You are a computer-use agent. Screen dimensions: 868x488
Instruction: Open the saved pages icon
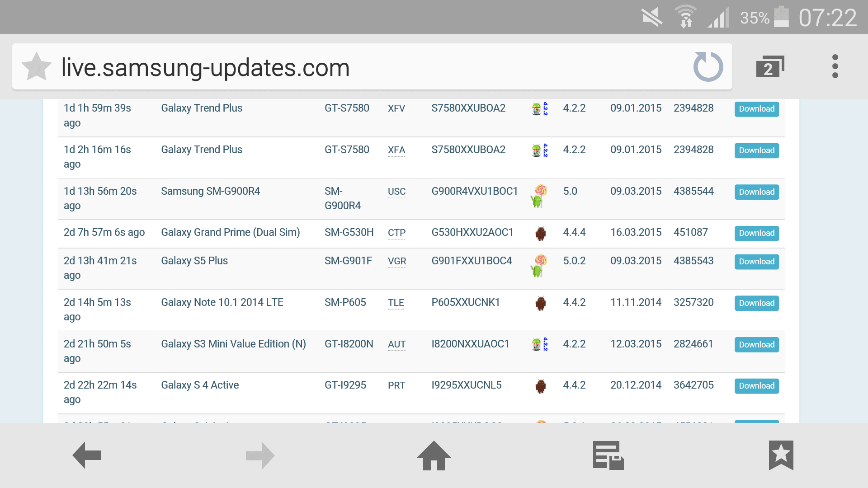pyautogui.click(x=608, y=455)
